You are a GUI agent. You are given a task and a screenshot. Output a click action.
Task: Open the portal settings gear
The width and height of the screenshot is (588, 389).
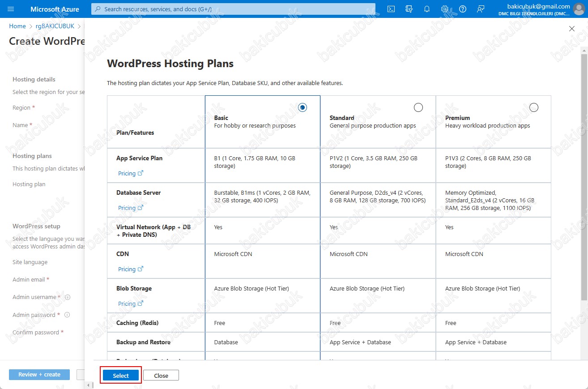click(x=445, y=9)
